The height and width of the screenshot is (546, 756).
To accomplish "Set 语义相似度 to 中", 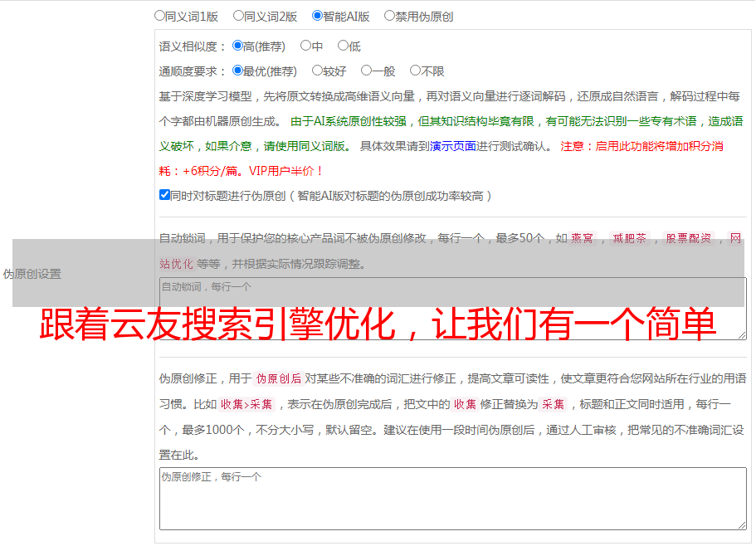I will pyautogui.click(x=305, y=46).
